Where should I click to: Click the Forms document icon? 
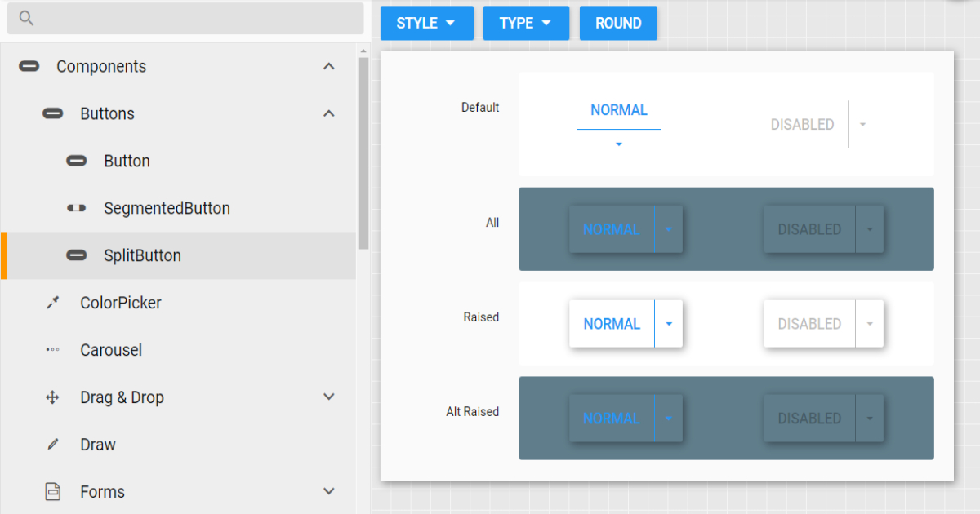(x=53, y=492)
